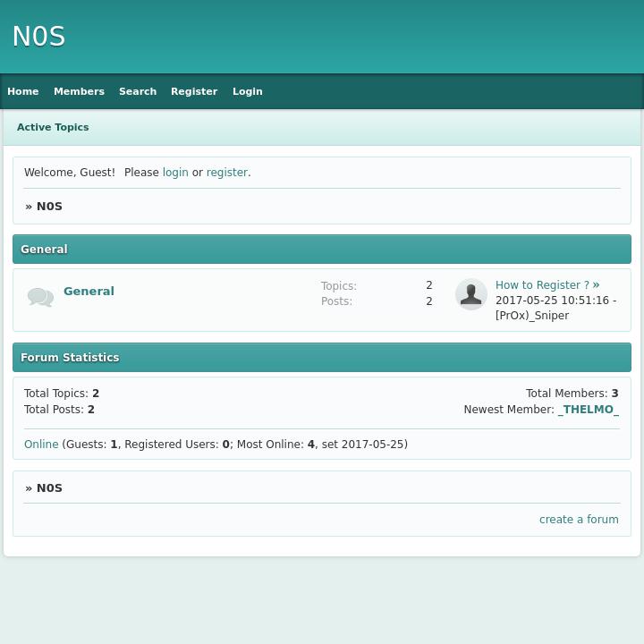Image resolution: width=644 pixels, height=644 pixels.
Task: Click the register link in welcome message
Action: coord(227,173)
